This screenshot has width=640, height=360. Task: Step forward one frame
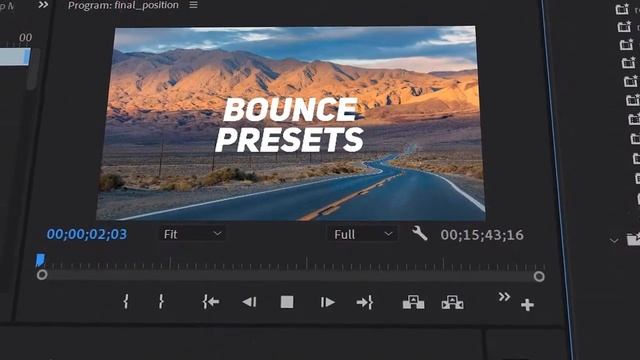(327, 302)
